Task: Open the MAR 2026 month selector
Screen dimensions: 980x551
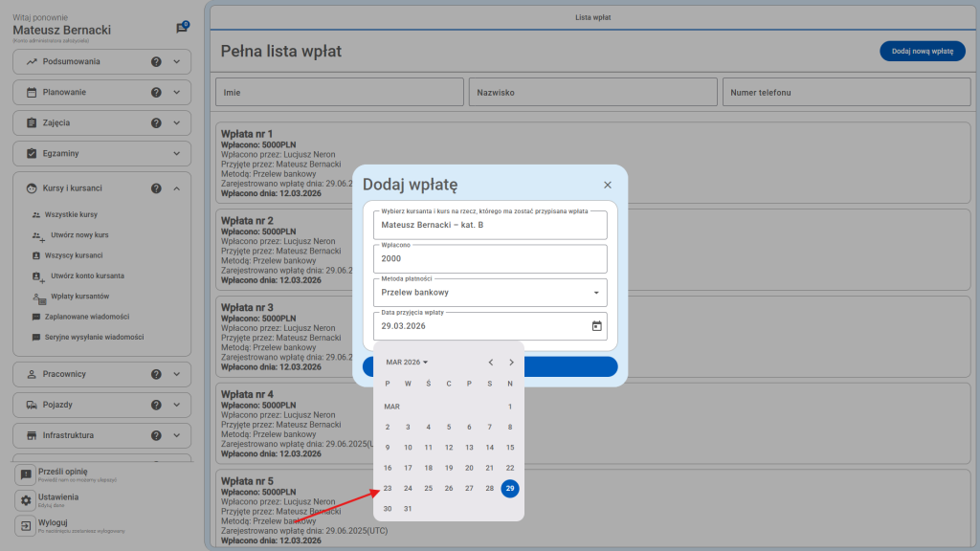Action: point(407,363)
